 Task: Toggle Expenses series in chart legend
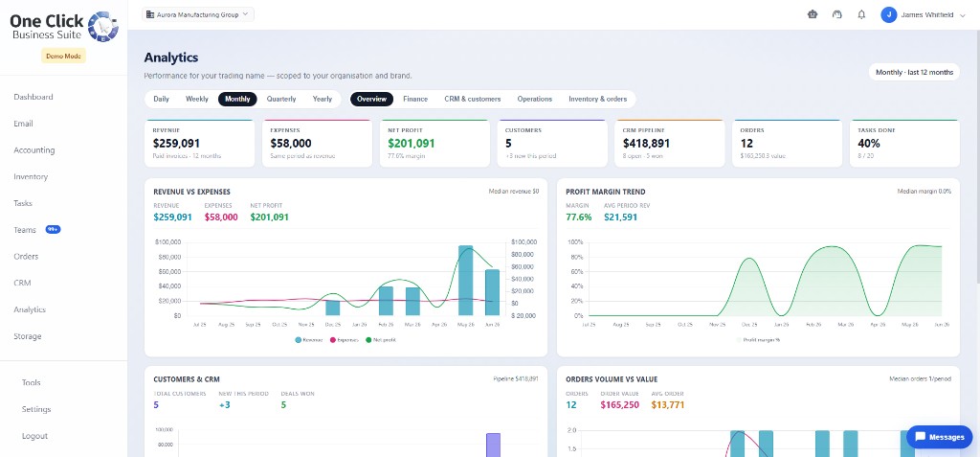[345, 339]
